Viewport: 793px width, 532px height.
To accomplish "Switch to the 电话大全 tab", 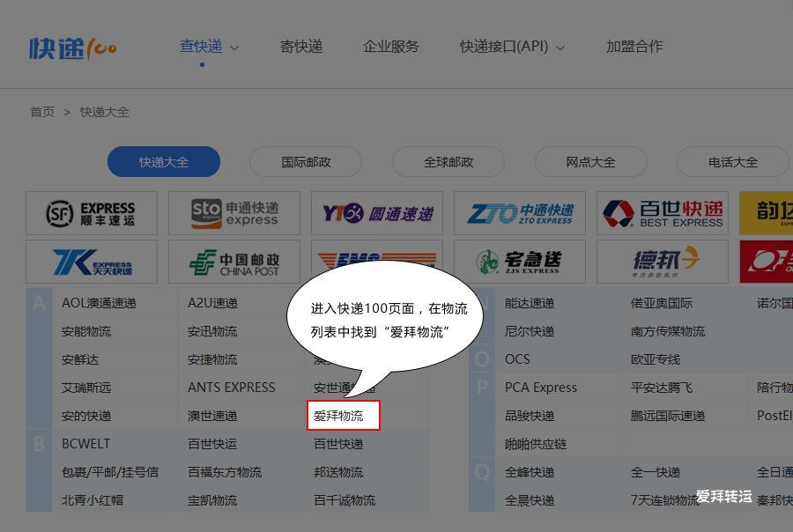I will (x=733, y=162).
